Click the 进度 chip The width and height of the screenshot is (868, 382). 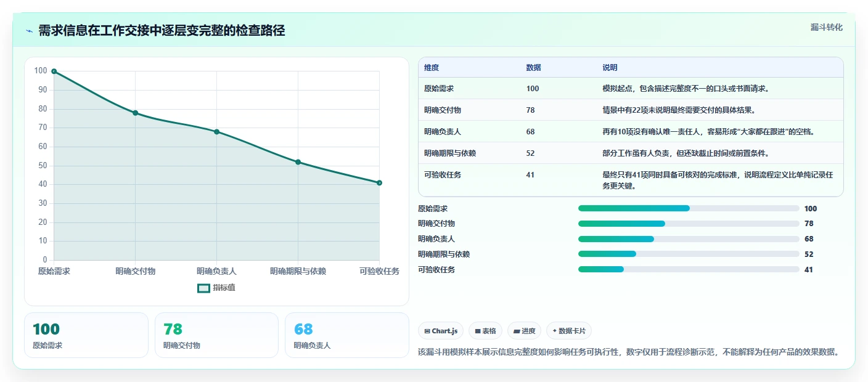(524, 331)
